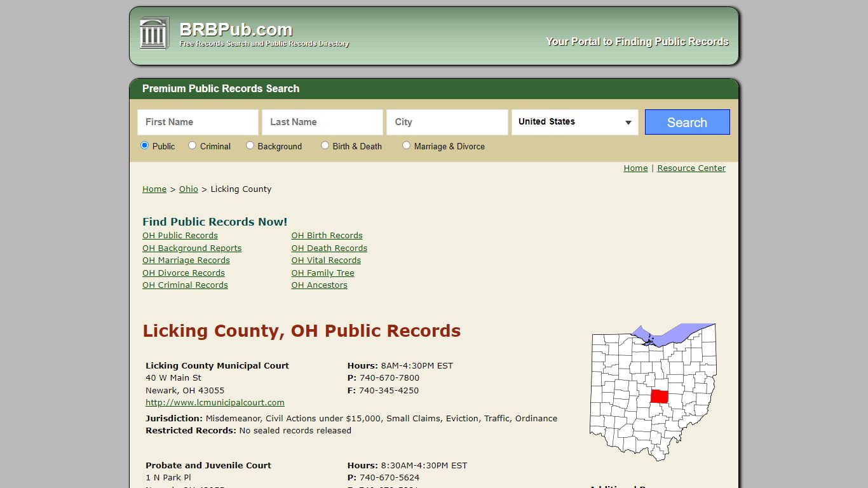Open OH Birth Records link

pos(327,236)
